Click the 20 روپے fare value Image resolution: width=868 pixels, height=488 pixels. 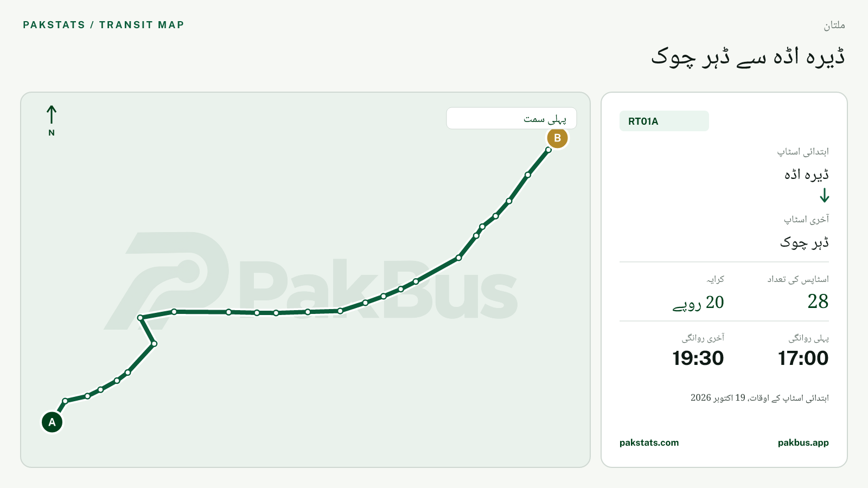[698, 303]
